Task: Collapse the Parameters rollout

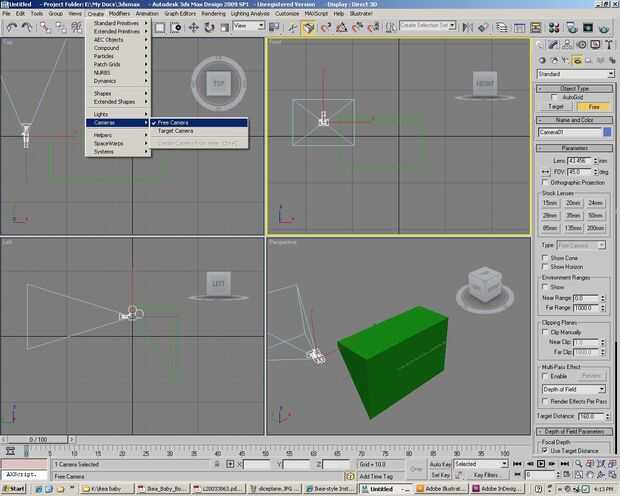Action: [x=575, y=148]
